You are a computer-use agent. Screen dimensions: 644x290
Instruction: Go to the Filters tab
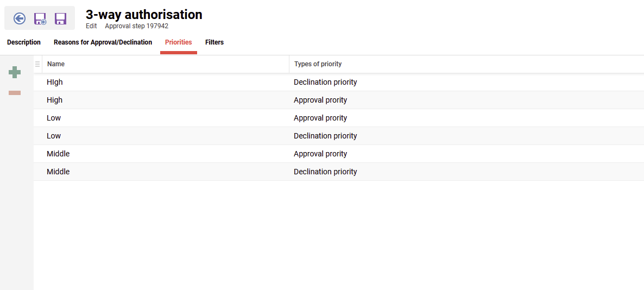tap(214, 42)
